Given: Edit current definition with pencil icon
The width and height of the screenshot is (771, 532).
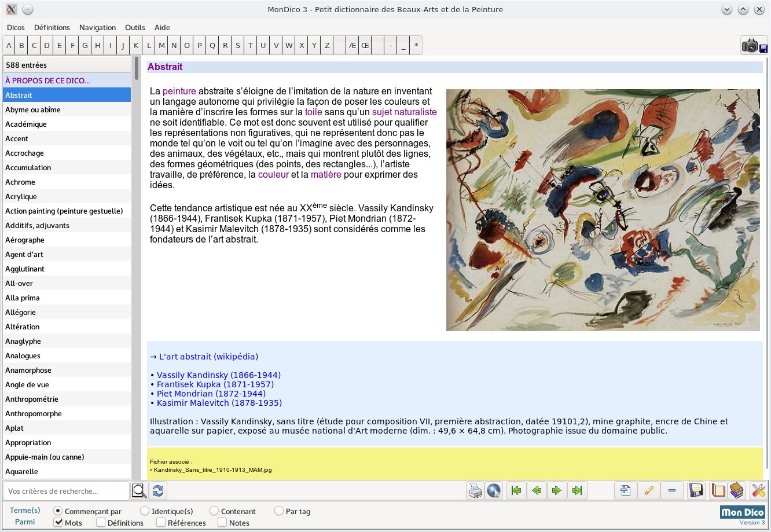Looking at the screenshot, I should [649, 491].
